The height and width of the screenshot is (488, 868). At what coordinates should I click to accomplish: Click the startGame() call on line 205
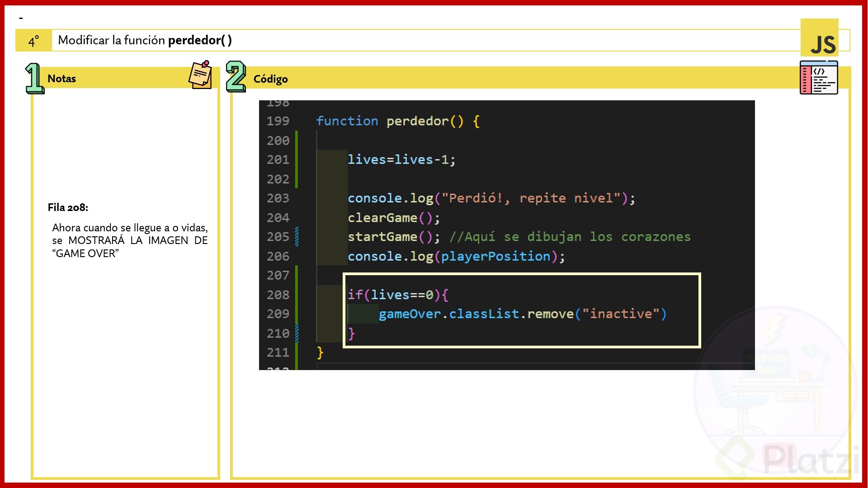tap(393, 237)
